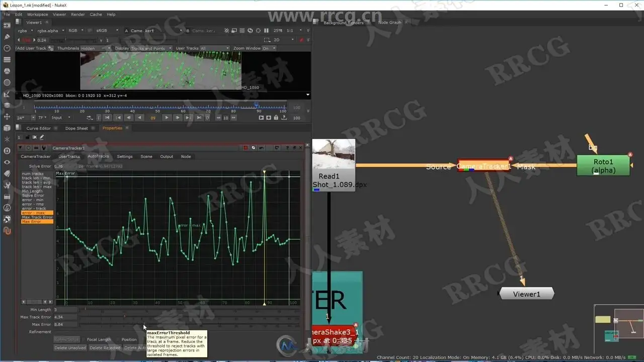644x362 pixels.
Task: Click the viewer refresh icon
Action: coord(251,31)
